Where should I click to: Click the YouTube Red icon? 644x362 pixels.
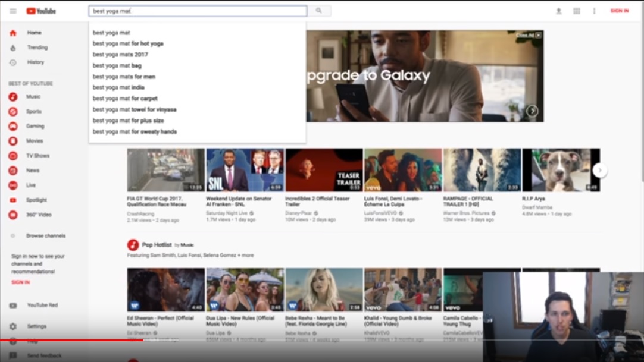point(13,306)
